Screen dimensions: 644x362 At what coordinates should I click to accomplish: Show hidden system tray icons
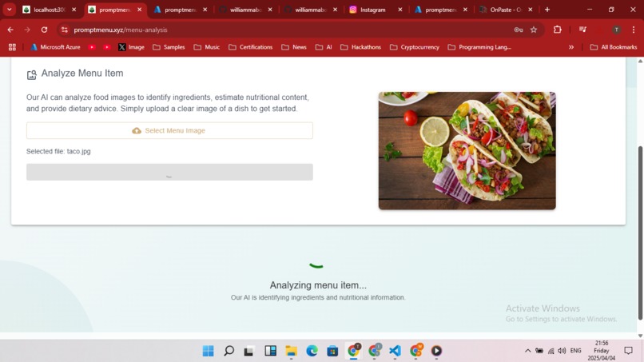[x=528, y=351]
